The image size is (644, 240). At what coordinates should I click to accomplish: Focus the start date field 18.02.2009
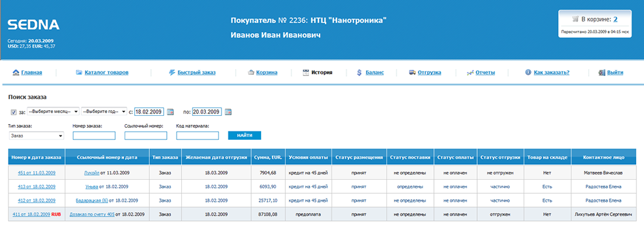[x=149, y=112]
